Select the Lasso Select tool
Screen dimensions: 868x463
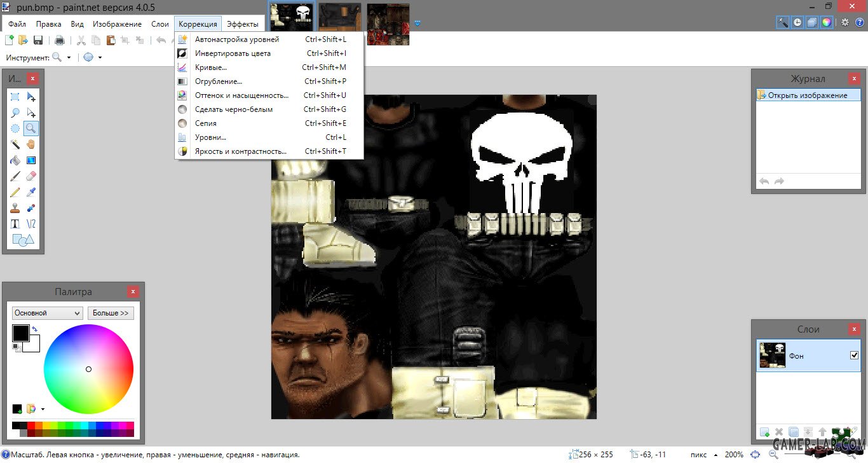point(15,113)
